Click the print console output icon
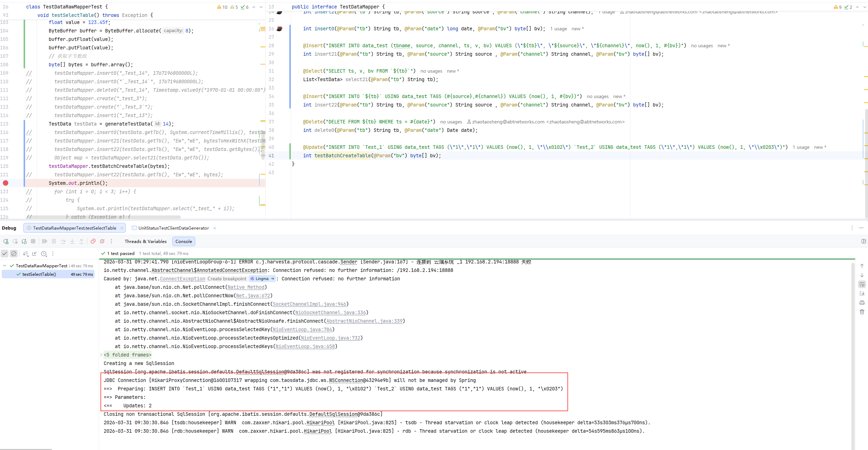Viewport: 868px width, 450px height. [x=862, y=303]
